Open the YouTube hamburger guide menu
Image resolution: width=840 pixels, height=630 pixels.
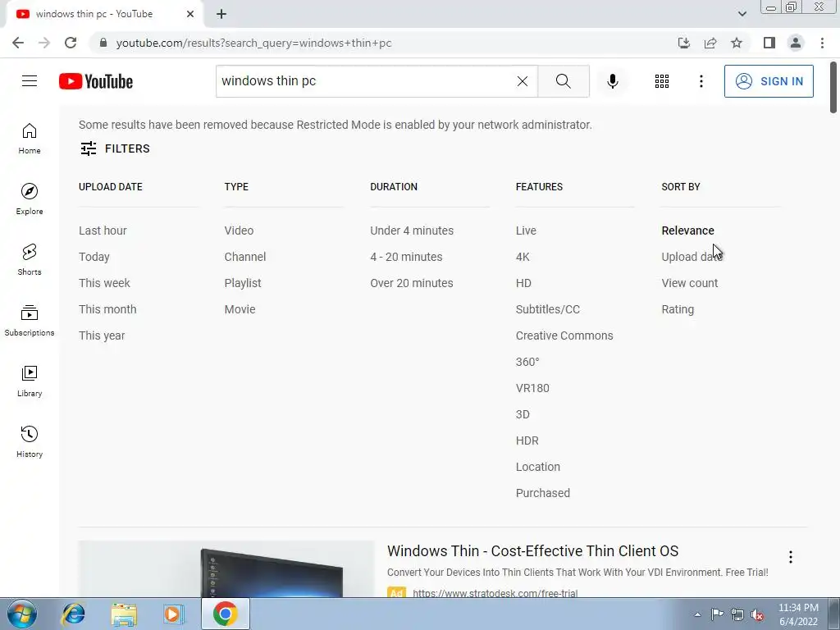(x=30, y=81)
